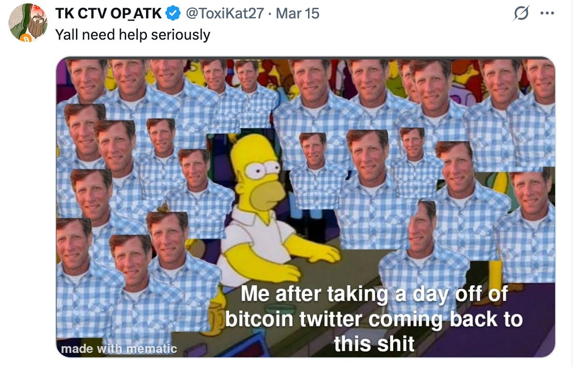Click the blue verified checkmark badge

click(173, 14)
